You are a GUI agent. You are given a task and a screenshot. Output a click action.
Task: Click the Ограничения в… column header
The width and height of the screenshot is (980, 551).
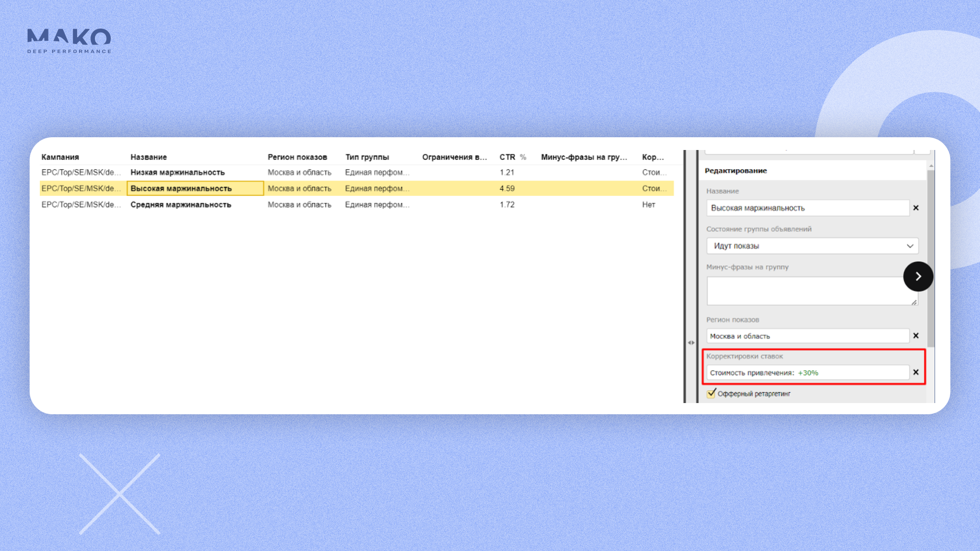pyautogui.click(x=454, y=157)
